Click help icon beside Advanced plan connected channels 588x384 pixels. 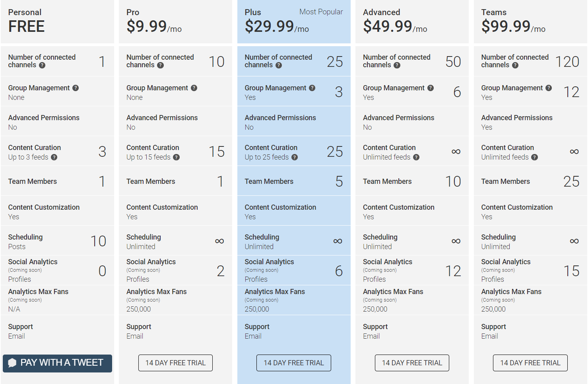[397, 65]
